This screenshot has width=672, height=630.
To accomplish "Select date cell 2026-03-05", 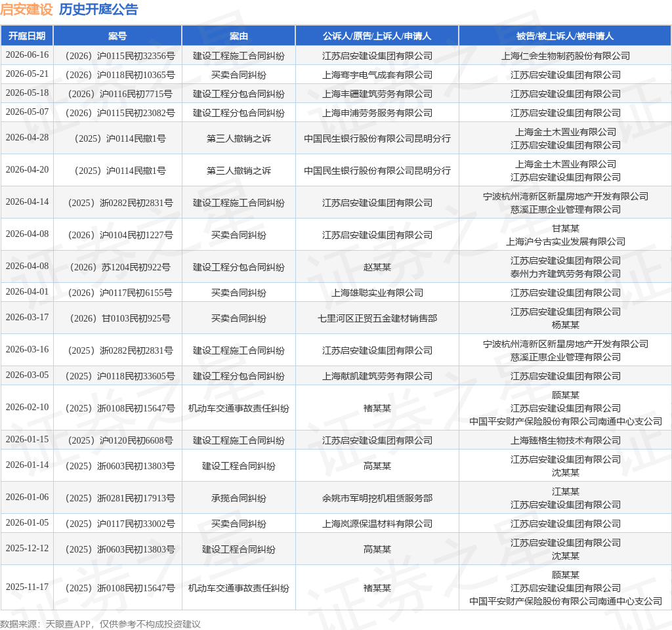I will pyautogui.click(x=27, y=375).
